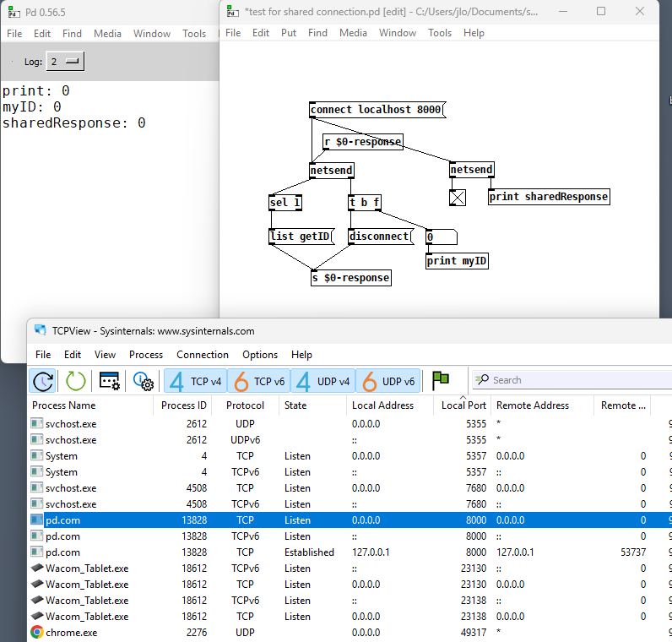This screenshot has height=642, width=672.
Task: Select the print myID object
Action: pyautogui.click(x=457, y=261)
